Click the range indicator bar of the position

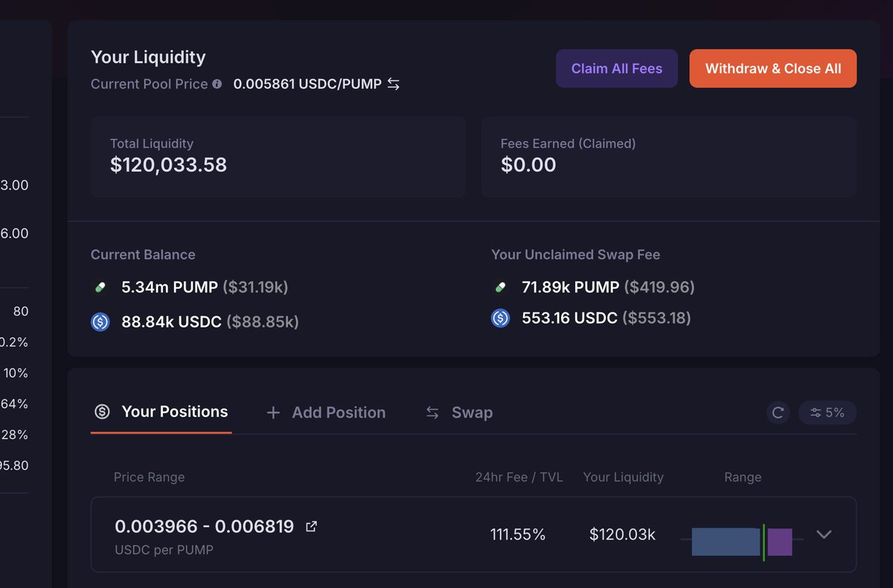(x=740, y=542)
